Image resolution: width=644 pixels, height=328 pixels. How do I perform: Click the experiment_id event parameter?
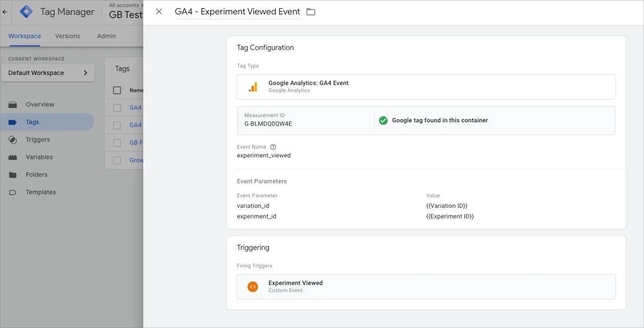[x=257, y=216]
